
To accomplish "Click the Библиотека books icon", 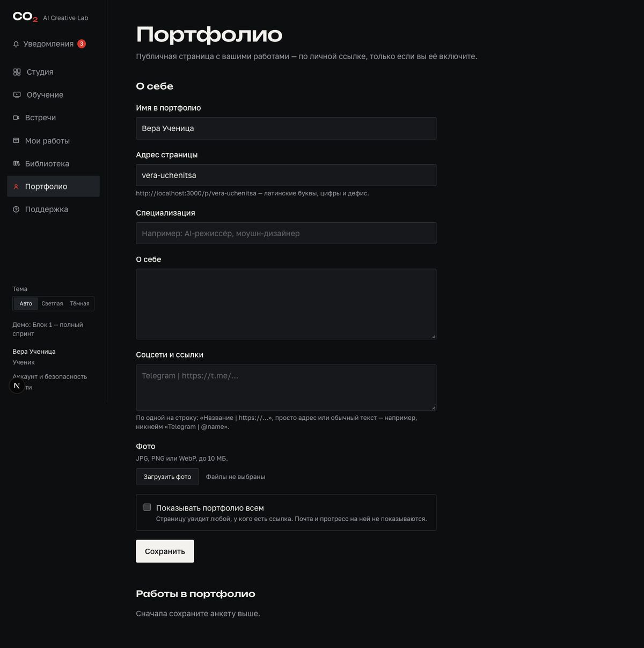I will point(16,163).
